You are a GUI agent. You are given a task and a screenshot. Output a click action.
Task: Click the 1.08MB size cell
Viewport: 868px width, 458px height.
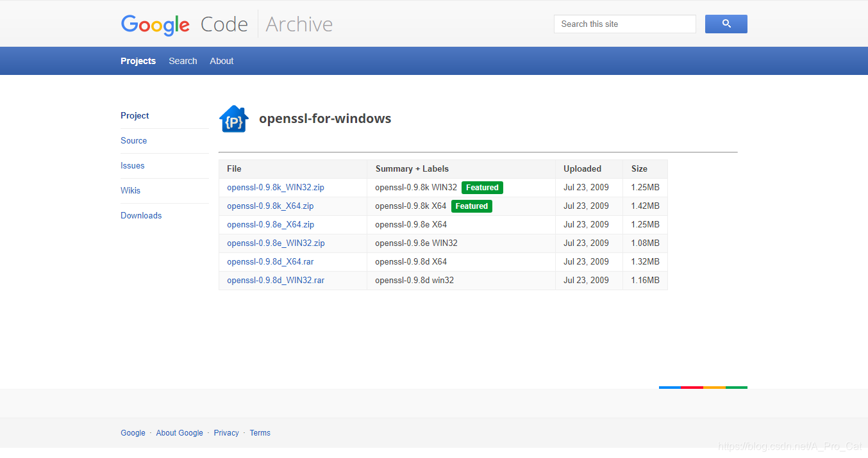click(x=646, y=243)
